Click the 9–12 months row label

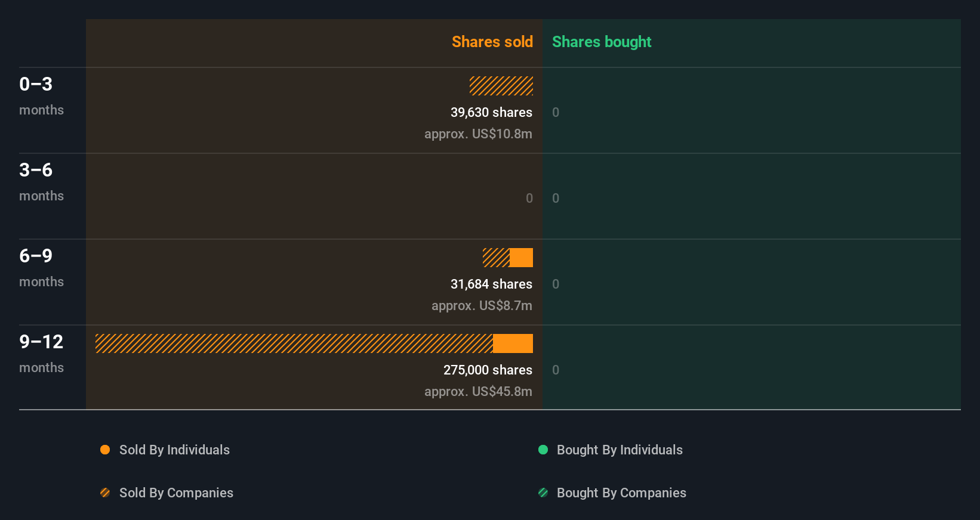coord(41,354)
